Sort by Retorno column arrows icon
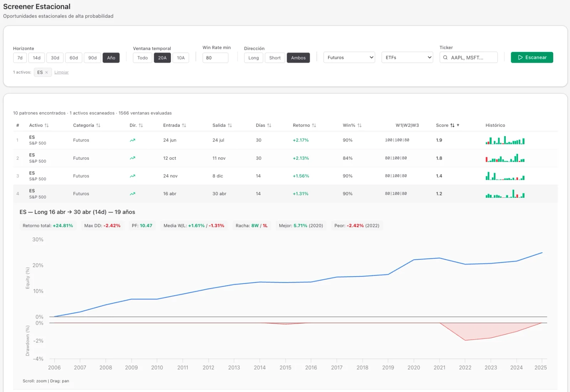The height and width of the screenshot is (392, 570). coord(314,125)
